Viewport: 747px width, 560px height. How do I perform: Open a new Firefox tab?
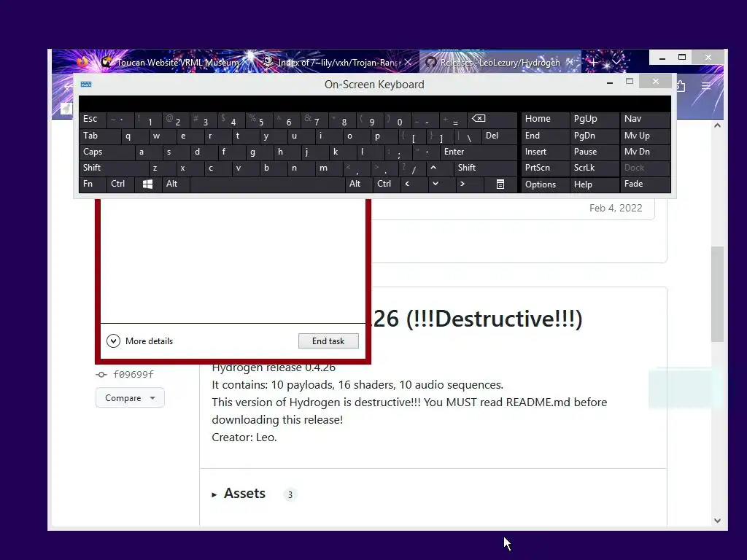coord(594,63)
